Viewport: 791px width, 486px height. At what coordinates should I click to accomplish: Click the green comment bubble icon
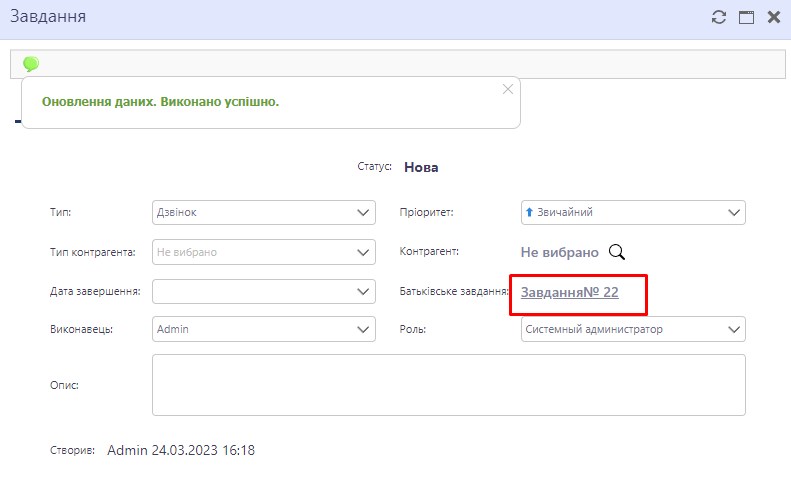click(x=31, y=64)
